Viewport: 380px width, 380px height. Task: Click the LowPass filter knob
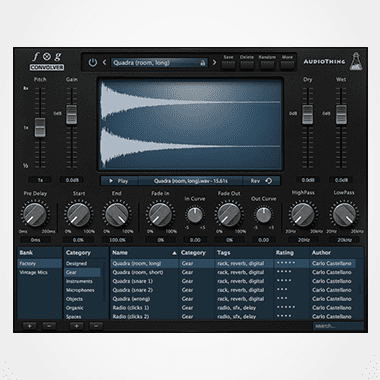click(344, 215)
